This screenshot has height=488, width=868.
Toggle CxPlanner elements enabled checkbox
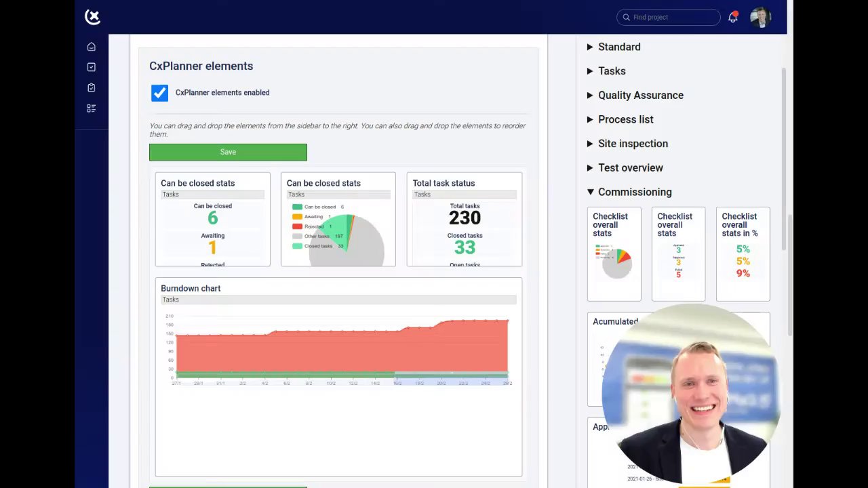coord(159,93)
